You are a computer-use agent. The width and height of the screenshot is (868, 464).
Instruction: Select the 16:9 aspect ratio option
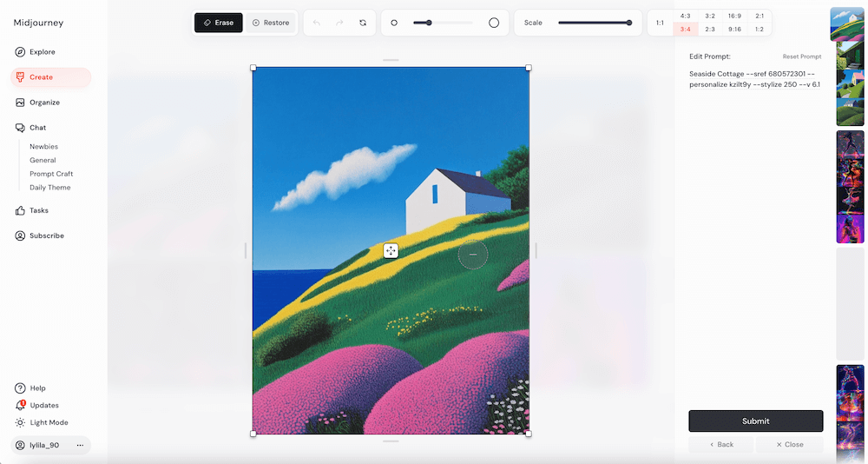pyautogui.click(x=734, y=16)
